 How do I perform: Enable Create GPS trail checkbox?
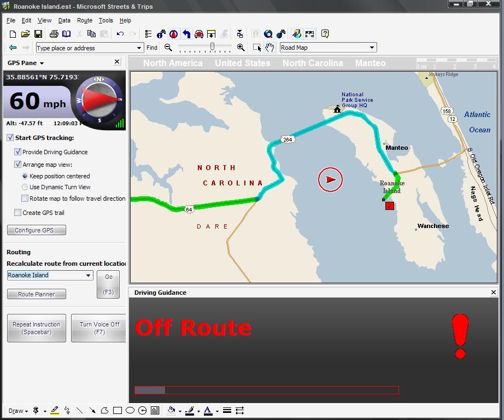(17, 213)
